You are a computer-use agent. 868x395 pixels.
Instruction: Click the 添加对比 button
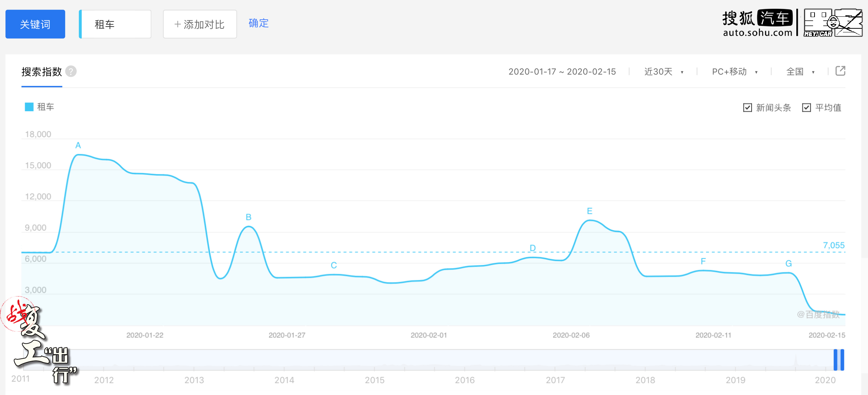point(200,24)
